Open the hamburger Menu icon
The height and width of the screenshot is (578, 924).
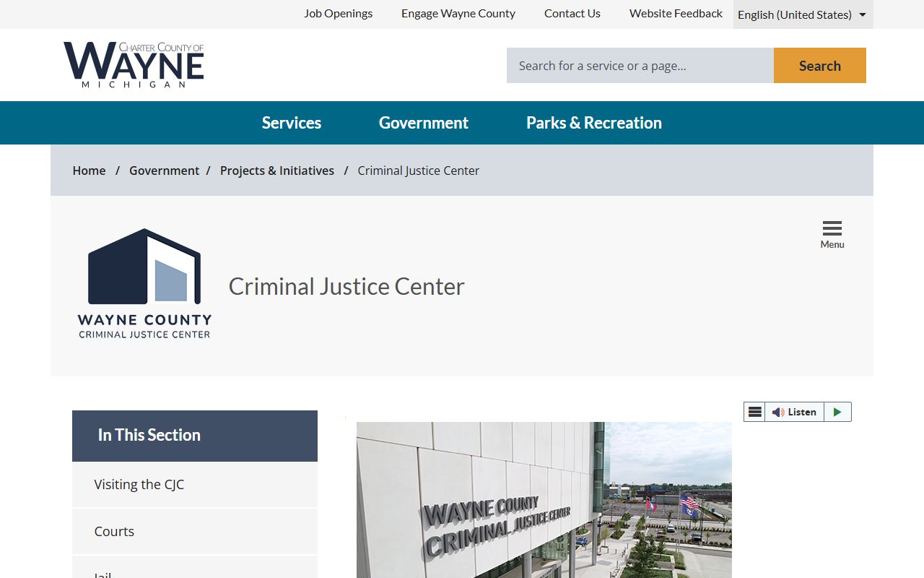[x=832, y=235]
